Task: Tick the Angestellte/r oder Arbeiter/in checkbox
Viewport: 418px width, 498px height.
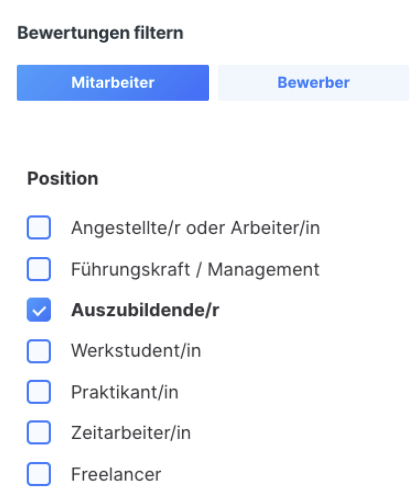Action: pos(39,228)
